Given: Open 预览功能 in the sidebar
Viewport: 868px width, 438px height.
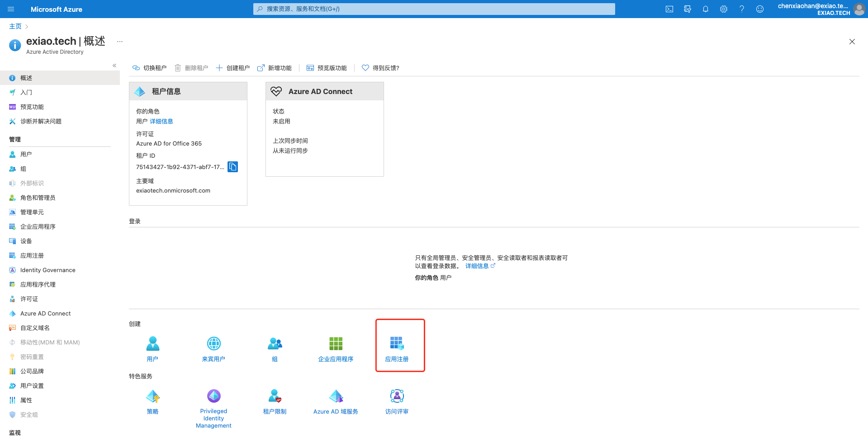Looking at the screenshot, I should (60, 107).
